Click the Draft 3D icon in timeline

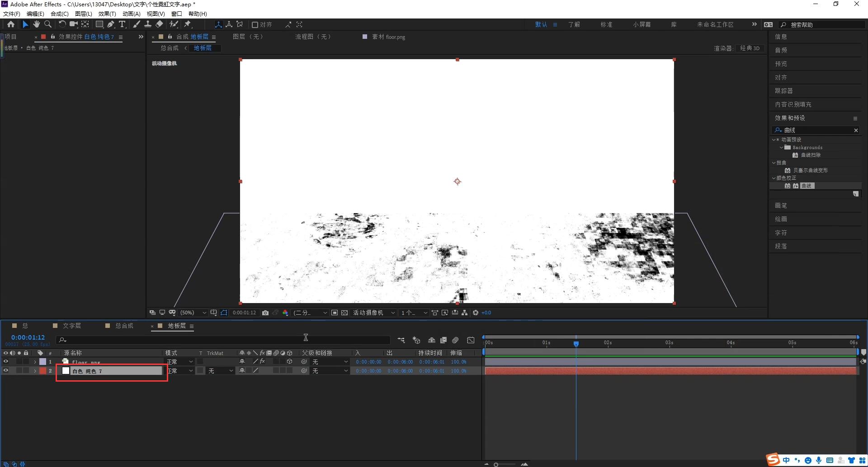(x=416, y=340)
